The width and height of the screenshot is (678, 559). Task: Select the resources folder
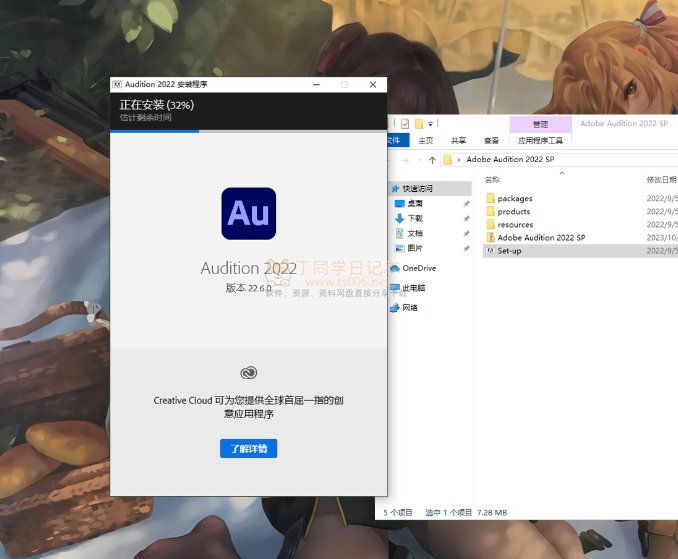[515, 225]
